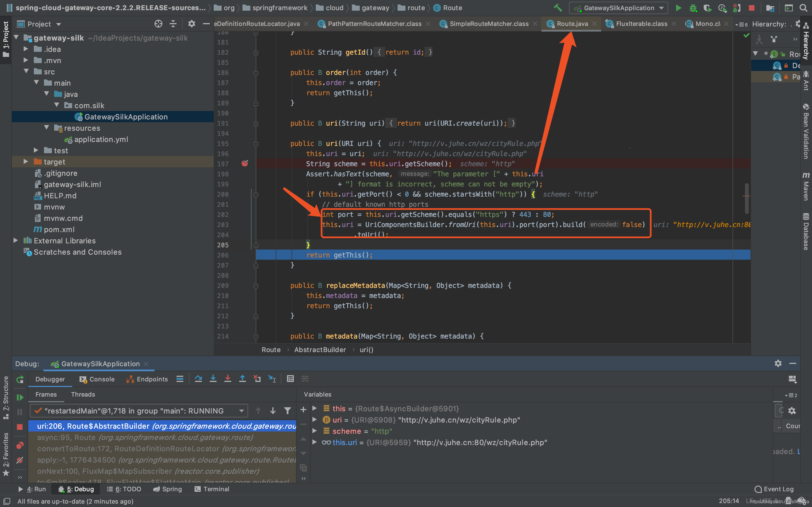Select the async:95, Route stack frame
This screenshot has width=812, height=507.
[145, 437]
